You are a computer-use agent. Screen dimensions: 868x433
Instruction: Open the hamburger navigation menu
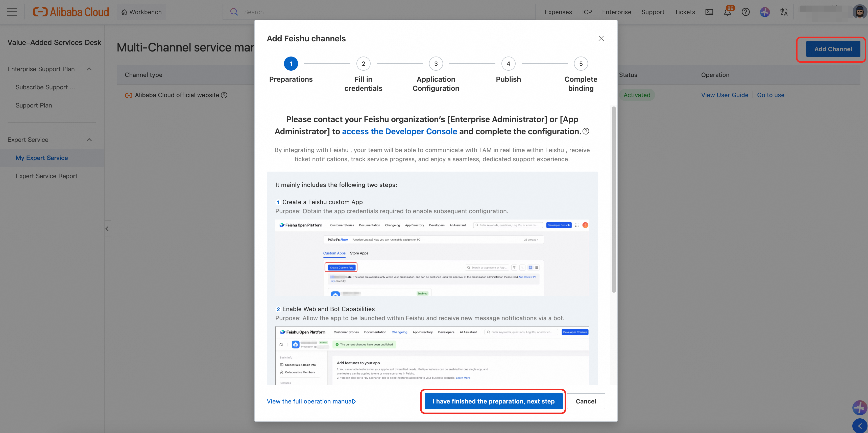click(x=12, y=12)
